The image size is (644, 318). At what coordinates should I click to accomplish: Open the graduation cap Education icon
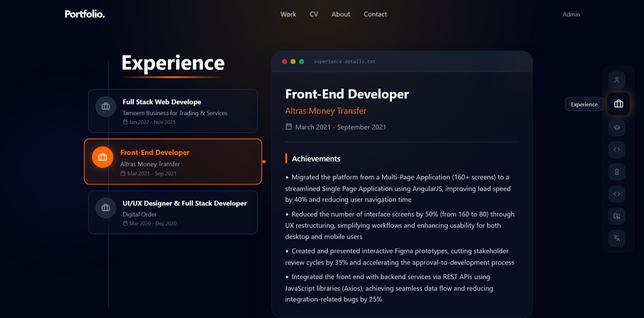coord(618,128)
